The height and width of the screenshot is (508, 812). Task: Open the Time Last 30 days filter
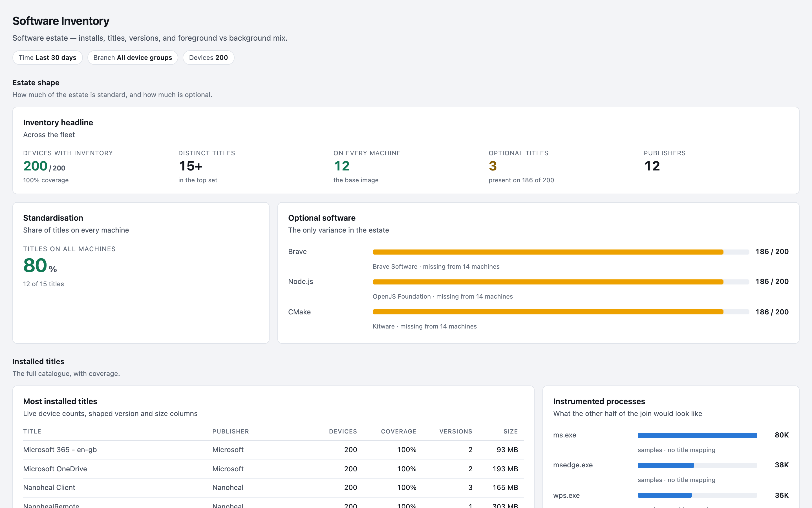point(47,58)
